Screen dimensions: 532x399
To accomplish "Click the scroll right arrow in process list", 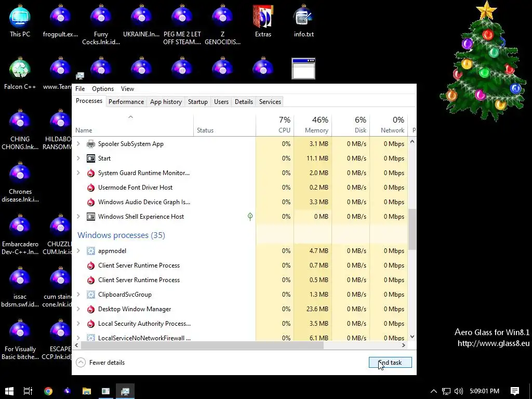I will [x=403, y=345].
